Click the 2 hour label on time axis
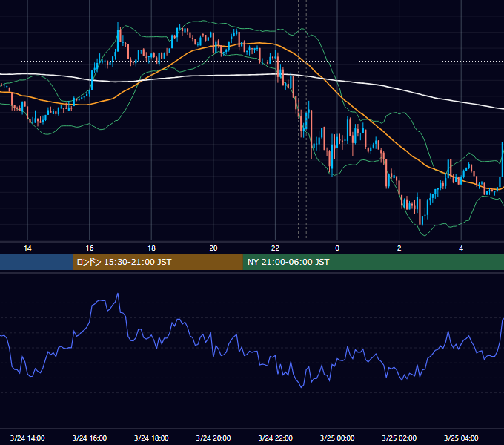The image size is (504, 445). click(x=399, y=248)
